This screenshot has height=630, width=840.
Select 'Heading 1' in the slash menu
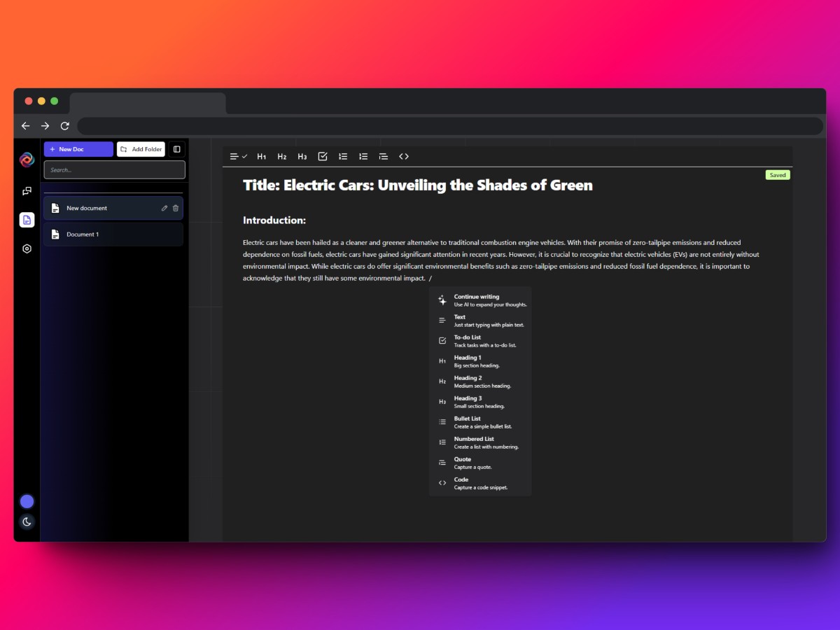point(480,361)
